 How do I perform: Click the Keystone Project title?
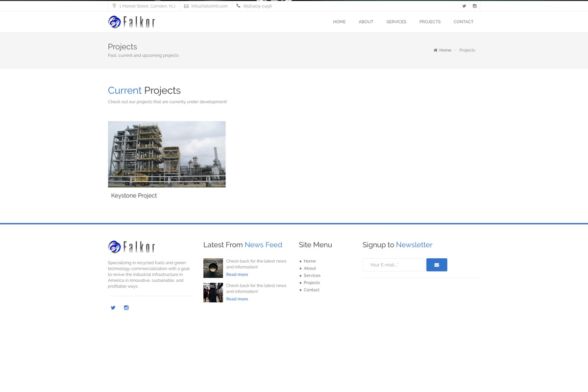pos(134,196)
